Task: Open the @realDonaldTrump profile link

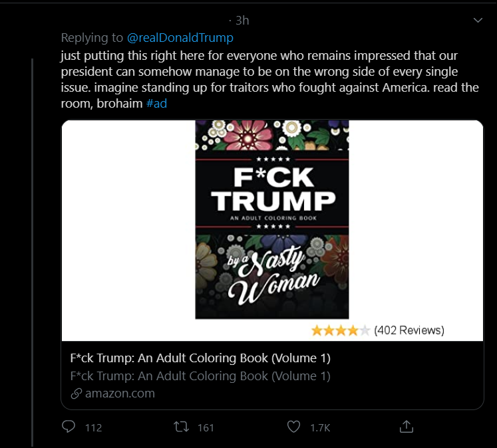Action: click(180, 38)
